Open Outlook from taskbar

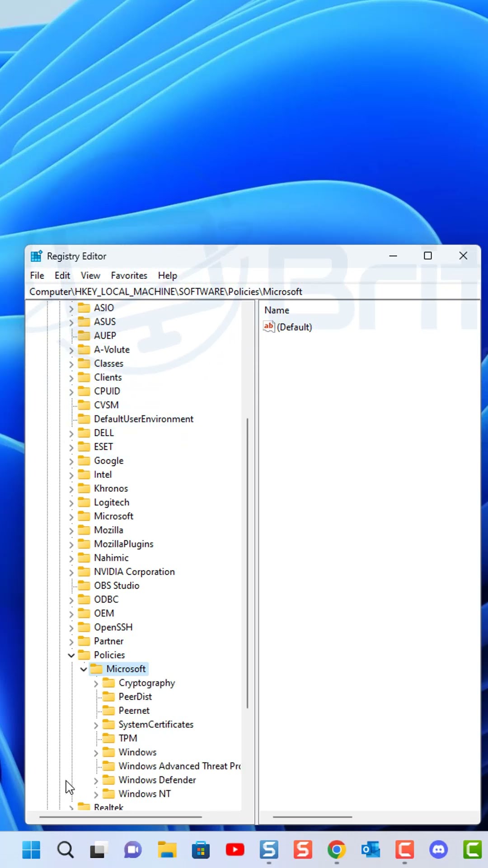tap(371, 850)
